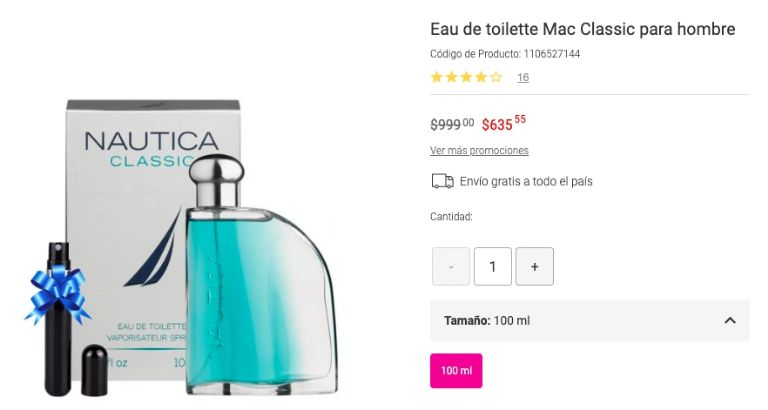This screenshot has height=410, width=768.
Task: Click the quantity input field
Action: [492, 267]
